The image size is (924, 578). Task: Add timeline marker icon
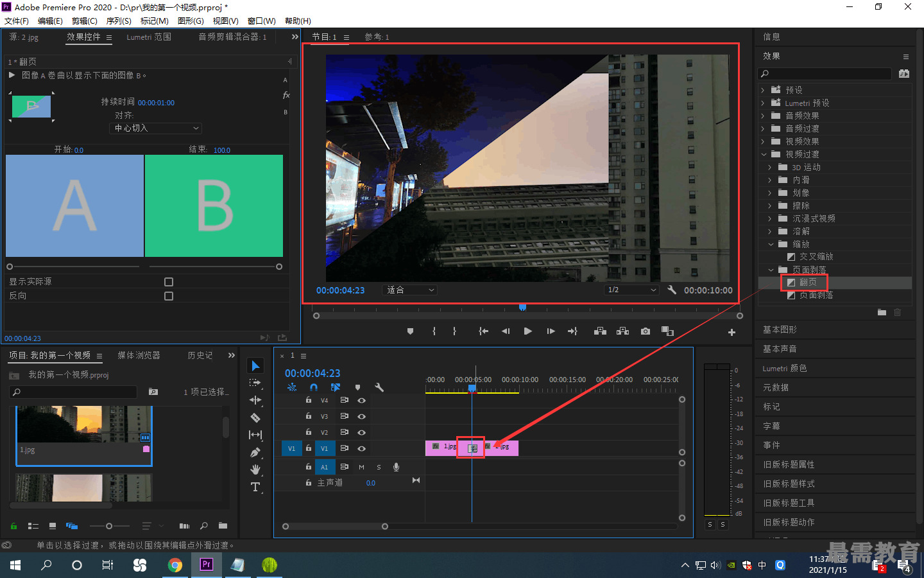[357, 387]
